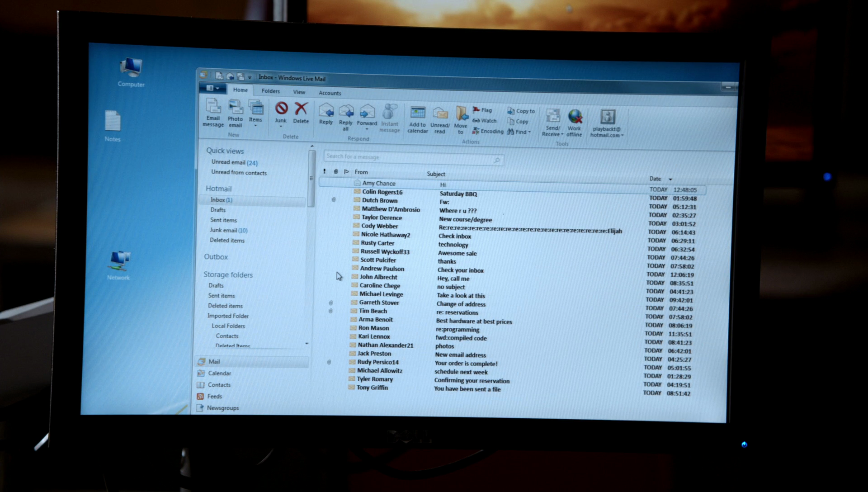Switch to the Folders ribbon tab
Viewport: 868px width, 492px height.
click(x=270, y=91)
